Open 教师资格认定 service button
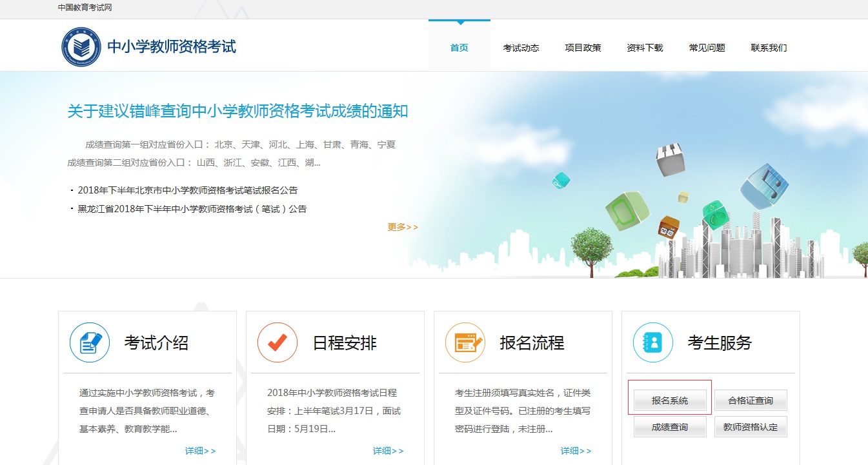The width and height of the screenshot is (868, 465). click(x=751, y=427)
